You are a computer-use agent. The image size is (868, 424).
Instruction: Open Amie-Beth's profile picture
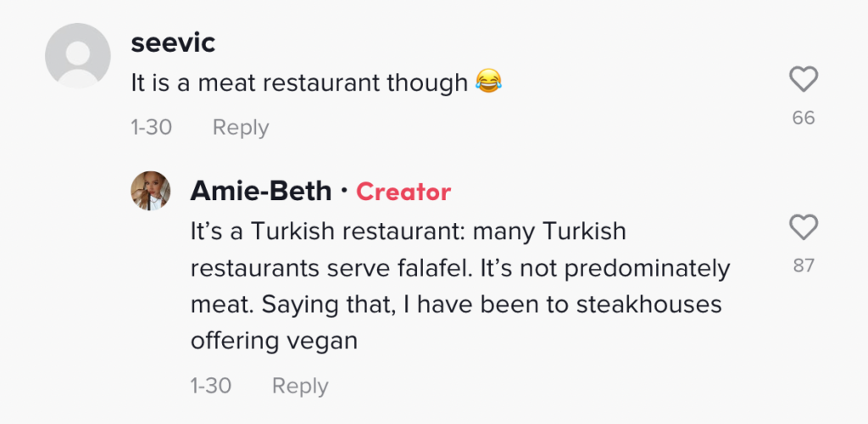151,191
